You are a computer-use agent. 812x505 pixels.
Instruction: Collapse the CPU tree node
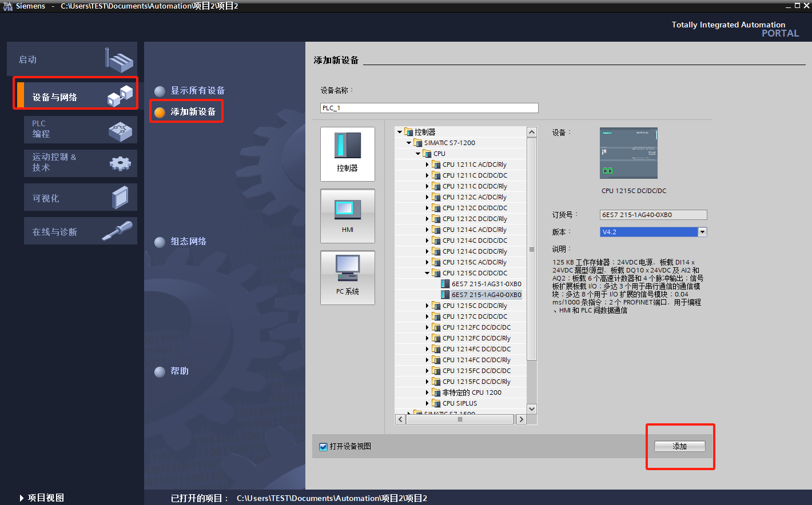click(418, 154)
